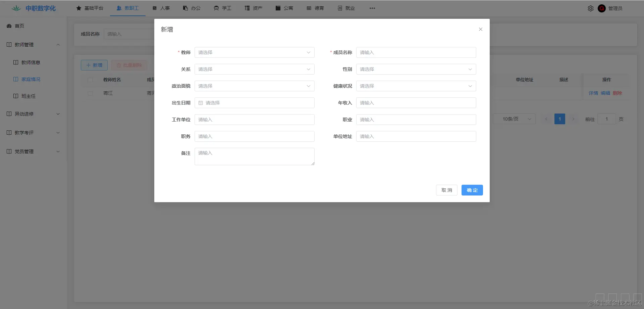Open the 基础平台 star menu

(x=90, y=8)
